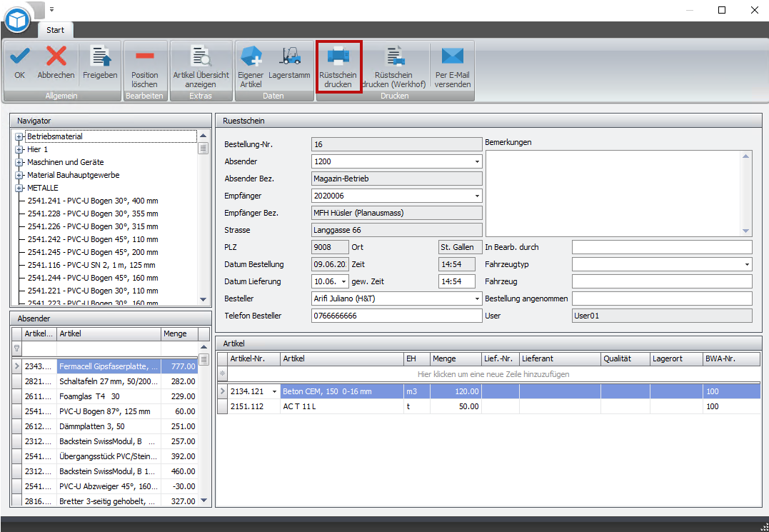Open Lagerstamm forklift icon
769x532 pixels.
(289, 62)
